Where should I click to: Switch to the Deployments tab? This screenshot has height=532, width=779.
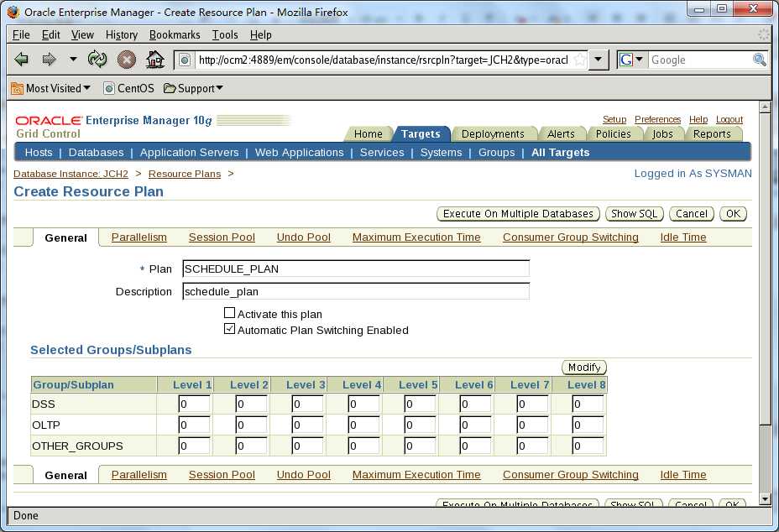tap(493, 134)
